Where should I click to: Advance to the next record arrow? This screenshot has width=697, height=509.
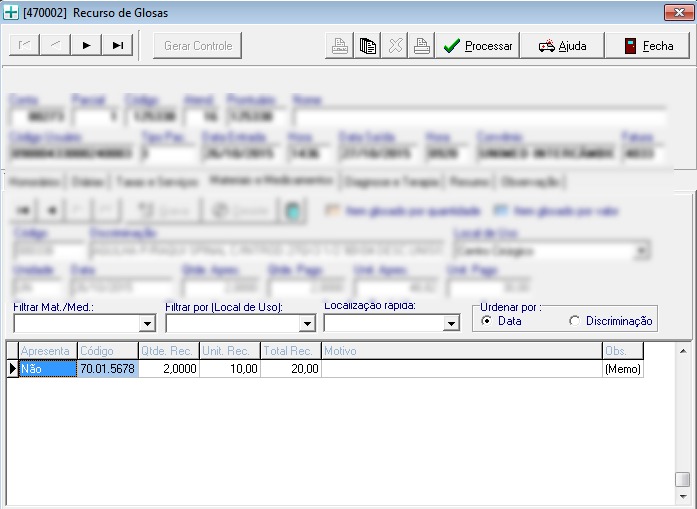(x=86, y=45)
